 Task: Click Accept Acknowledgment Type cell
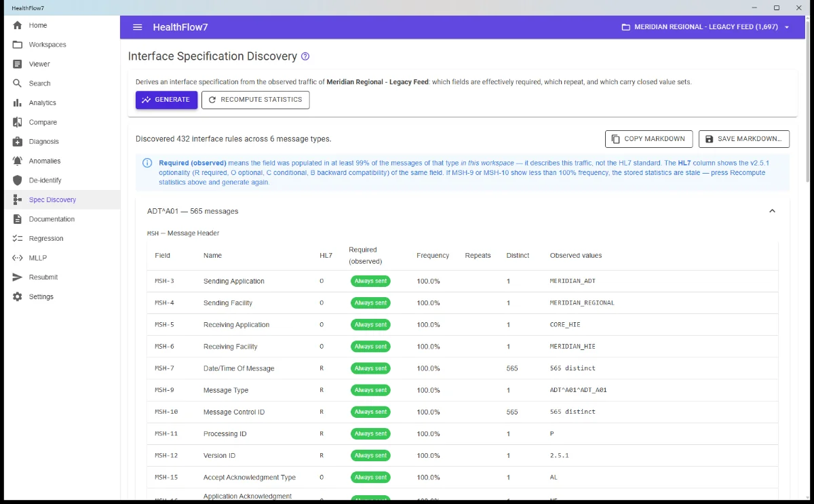tap(250, 478)
